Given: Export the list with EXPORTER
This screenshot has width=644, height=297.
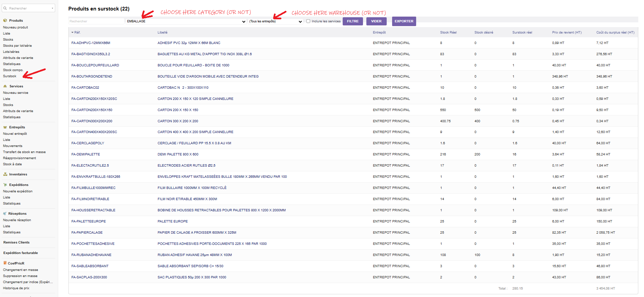Looking at the screenshot, I should (404, 21).
